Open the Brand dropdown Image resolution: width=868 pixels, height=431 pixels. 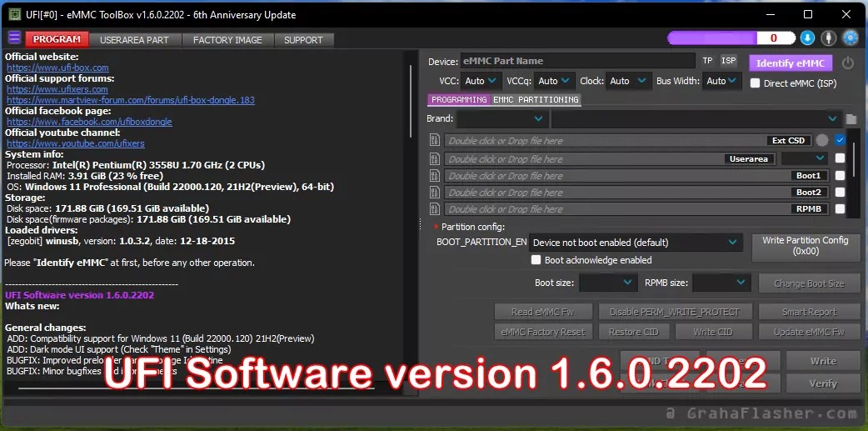pyautogui.click(x=502, y=118)
